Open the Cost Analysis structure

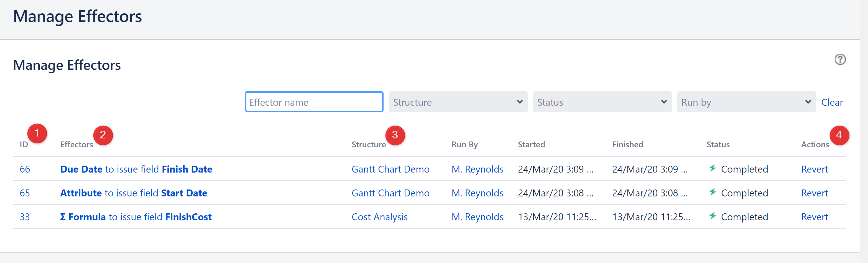[x=379, y=217]
